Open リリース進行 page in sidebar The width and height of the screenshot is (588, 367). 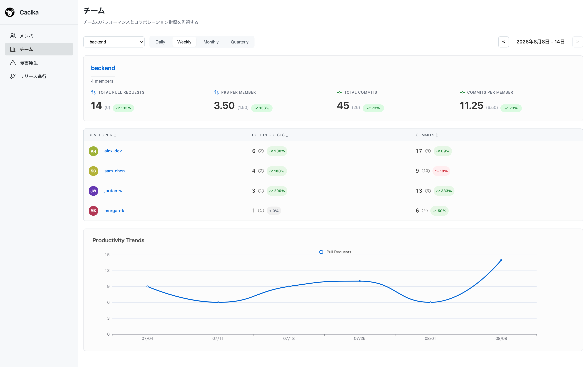click(x=39, y=76)
